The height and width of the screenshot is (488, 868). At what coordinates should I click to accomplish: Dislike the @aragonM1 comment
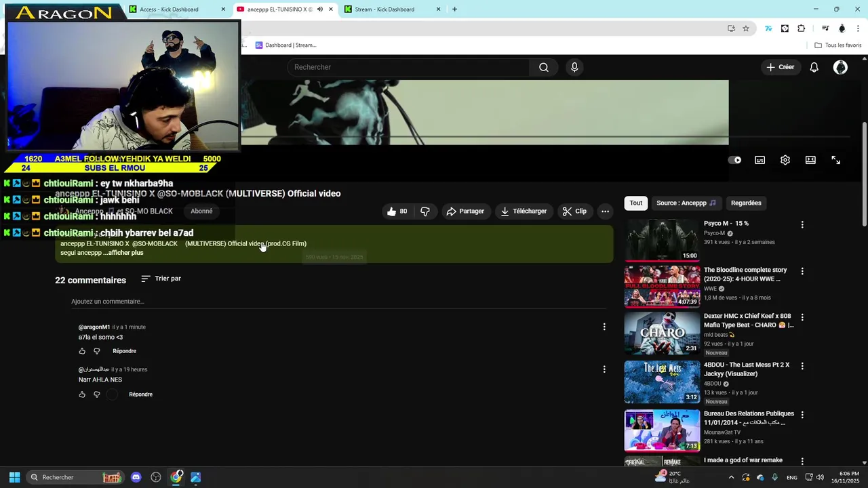[97, 351]
